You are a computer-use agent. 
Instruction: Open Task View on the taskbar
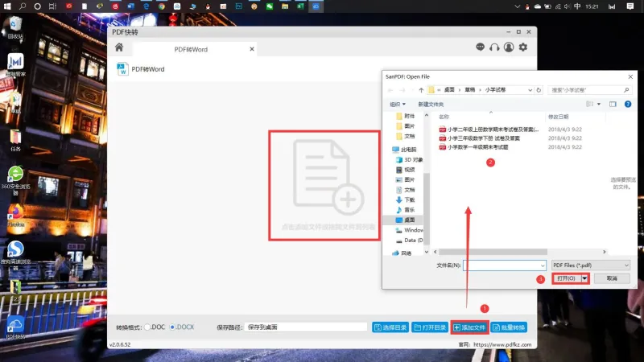pos(52,6)
